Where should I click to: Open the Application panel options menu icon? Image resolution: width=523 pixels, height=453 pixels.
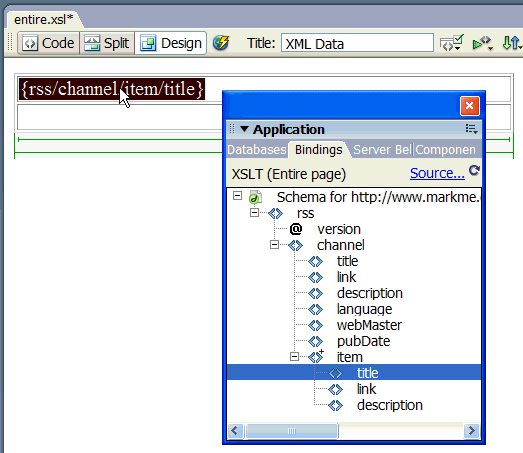tap(472, 129)
